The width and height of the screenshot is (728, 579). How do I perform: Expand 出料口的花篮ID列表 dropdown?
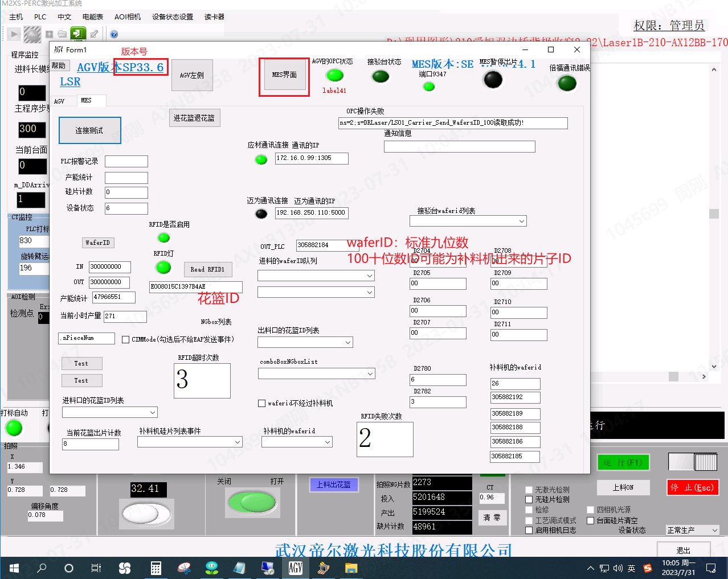[305, 342]
